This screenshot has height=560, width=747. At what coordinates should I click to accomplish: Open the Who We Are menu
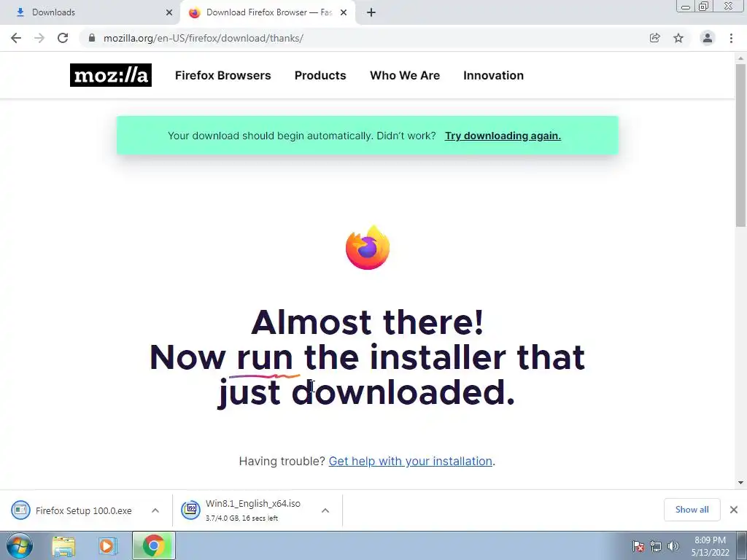[405, 75]
